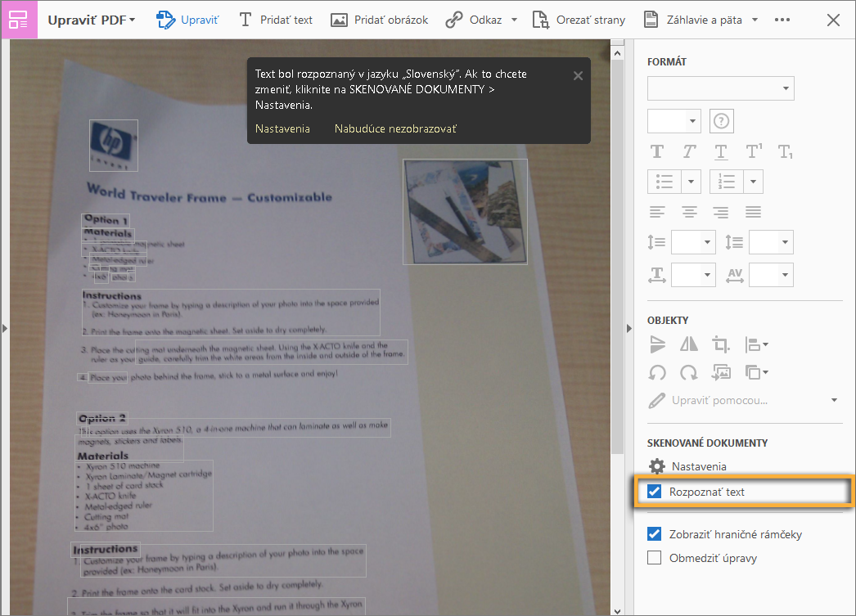This screenshot has width=856, height=616.
Task: Expand the bulleted list style dropdown
Action: (x=691, y=182)
